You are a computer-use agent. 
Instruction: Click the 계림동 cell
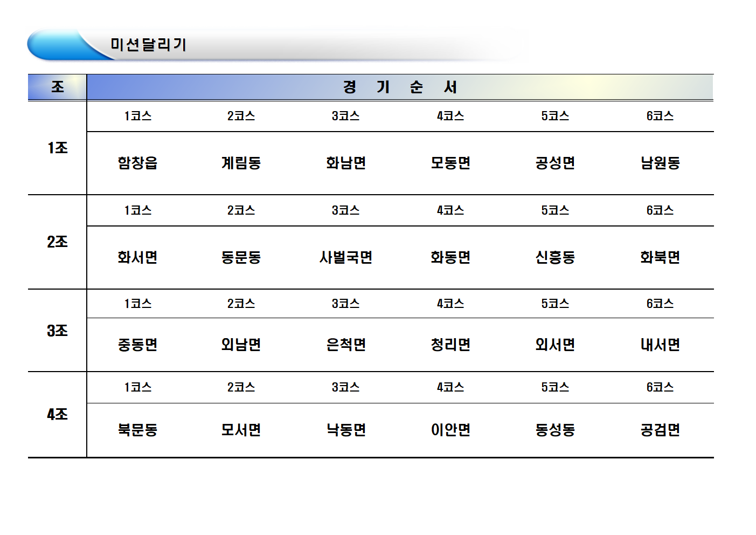[x=241, y=163]
